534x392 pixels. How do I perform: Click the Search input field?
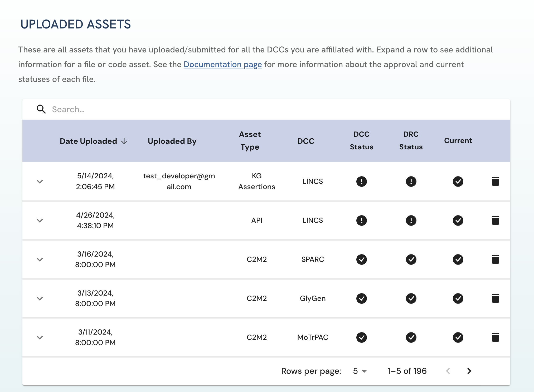pyautogui.click(x=264, y=109)
